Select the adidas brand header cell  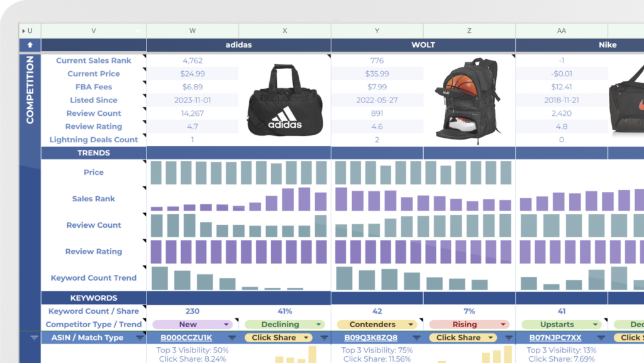point(238,45)
